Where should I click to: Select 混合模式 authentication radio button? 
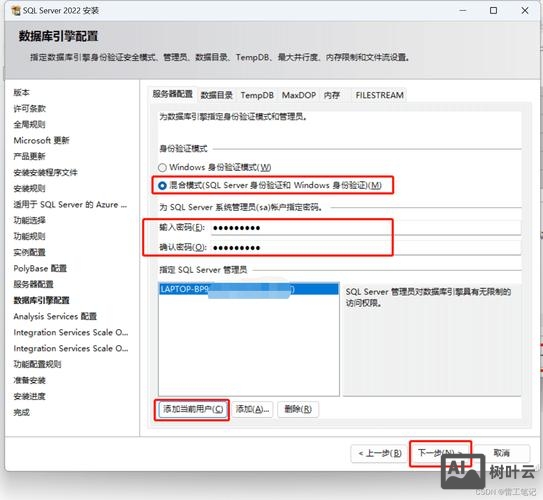[x=162, y=186]
